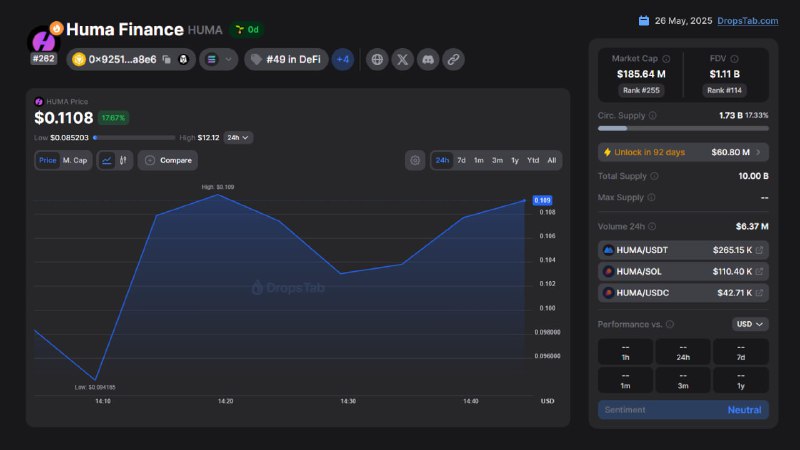
Task: Open the 24h low/high range dropdown
Action: tap(238, 138)
